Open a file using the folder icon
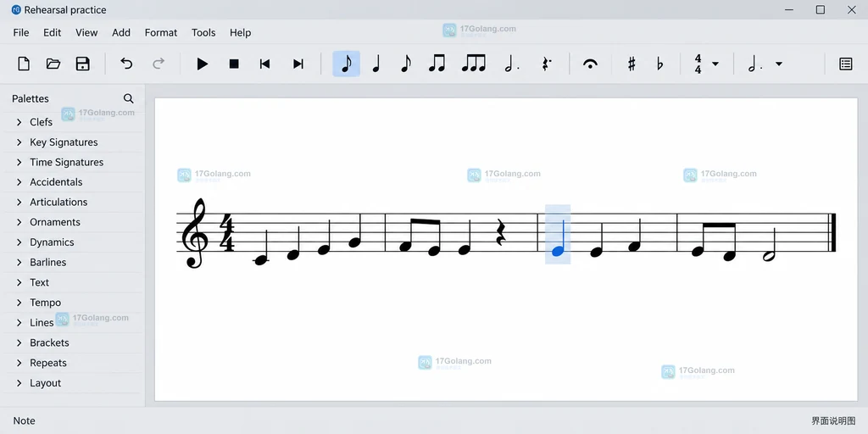868x434 pixels. 53,64
